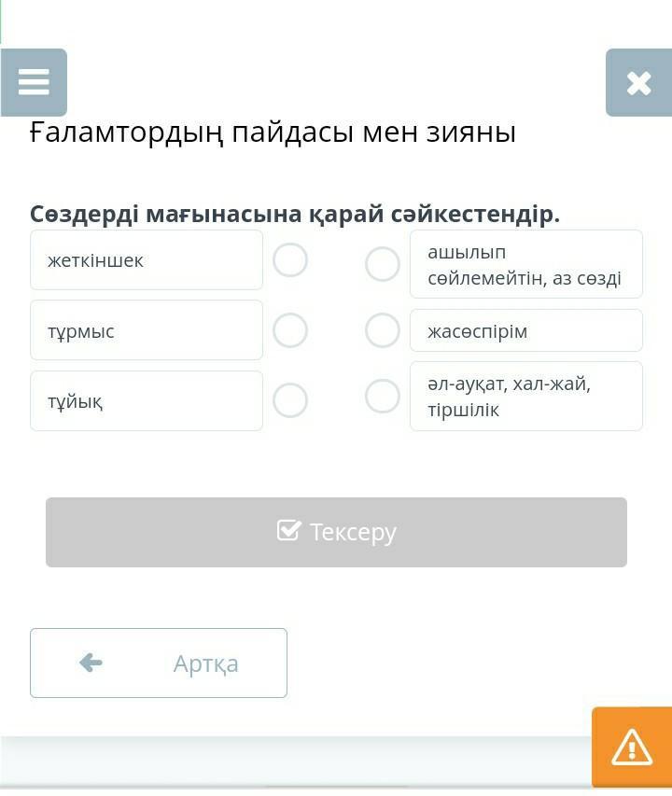672x796 pixels.
Task: Open the hamburger menu icon
Action: (34, 82)
